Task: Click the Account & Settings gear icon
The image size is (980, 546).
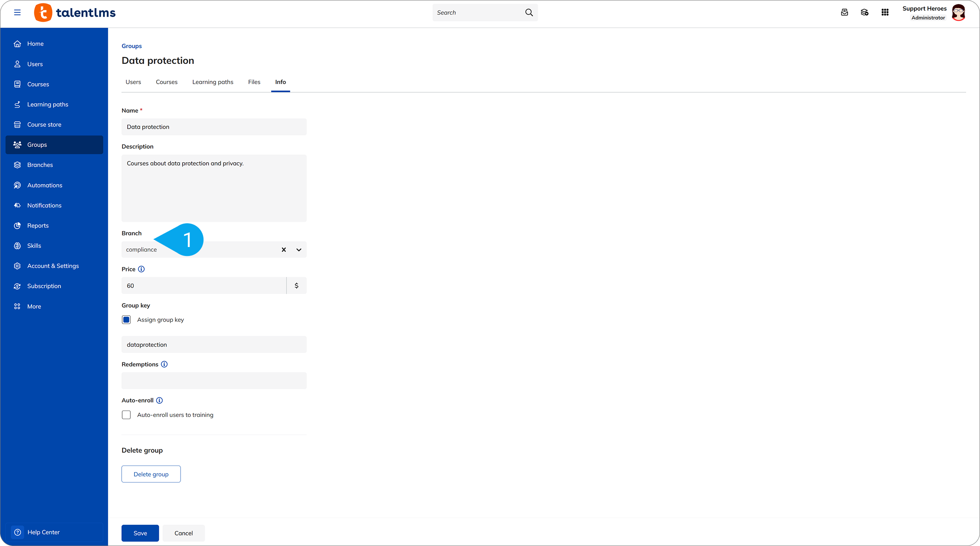Action: coord(17,266)
